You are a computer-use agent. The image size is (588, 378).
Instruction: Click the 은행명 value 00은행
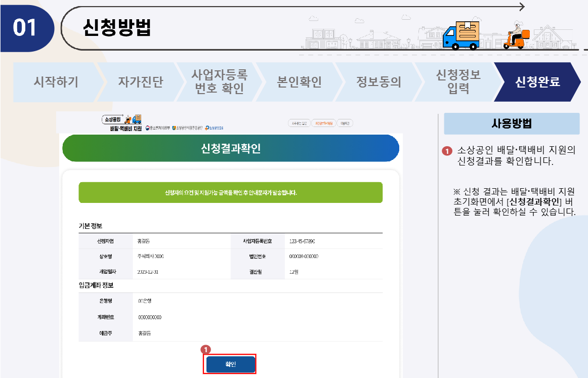tap(145, 301)
